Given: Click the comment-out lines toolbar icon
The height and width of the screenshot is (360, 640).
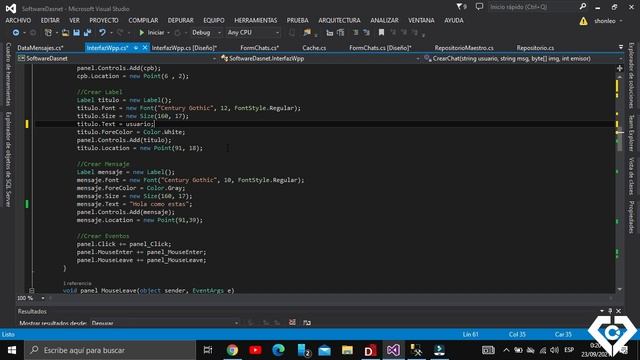Looking at the screenshot, I should coord(356,32).
